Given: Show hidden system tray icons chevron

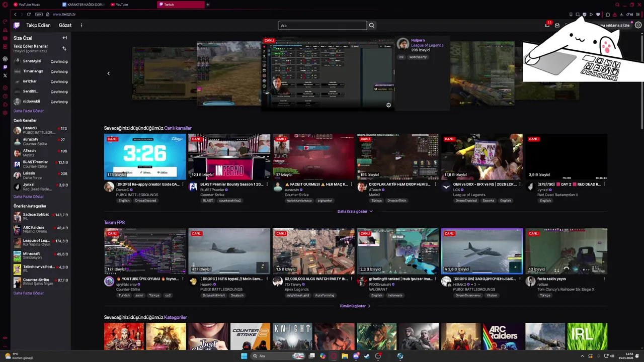Looking at the screenshot, I should pyautogui.click(x=583, y=356).
